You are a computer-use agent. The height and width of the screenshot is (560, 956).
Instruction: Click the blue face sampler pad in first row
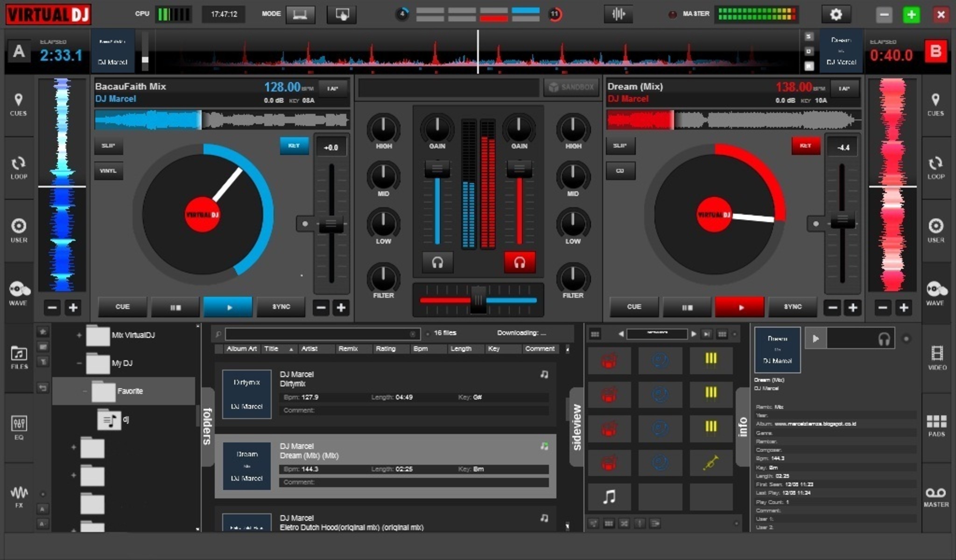click(x=660, y=360)
